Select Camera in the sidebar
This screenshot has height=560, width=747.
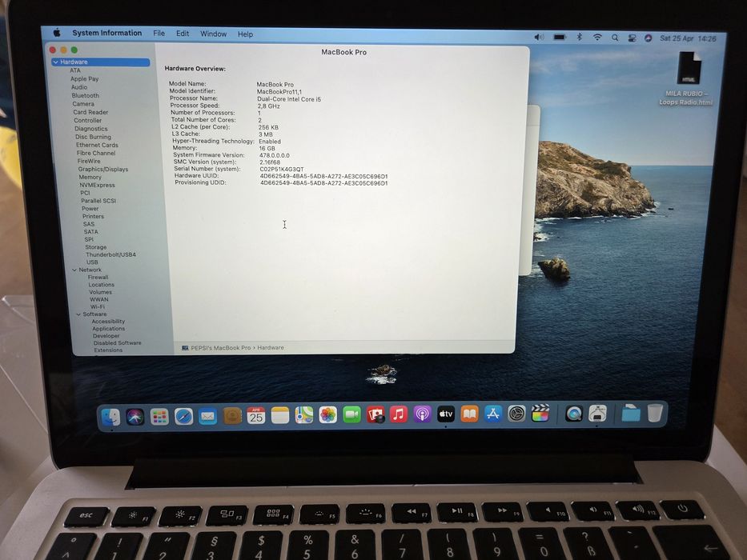(x=83, y=104)
